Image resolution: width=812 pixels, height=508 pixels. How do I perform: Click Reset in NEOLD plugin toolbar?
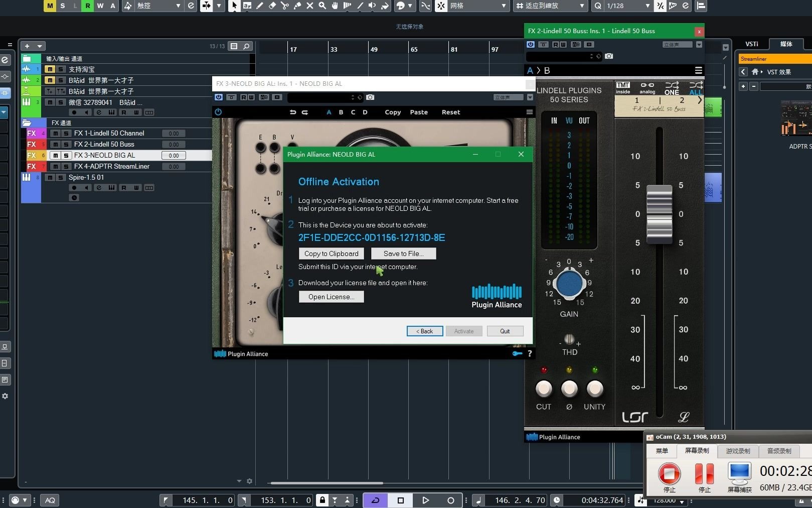451,112
